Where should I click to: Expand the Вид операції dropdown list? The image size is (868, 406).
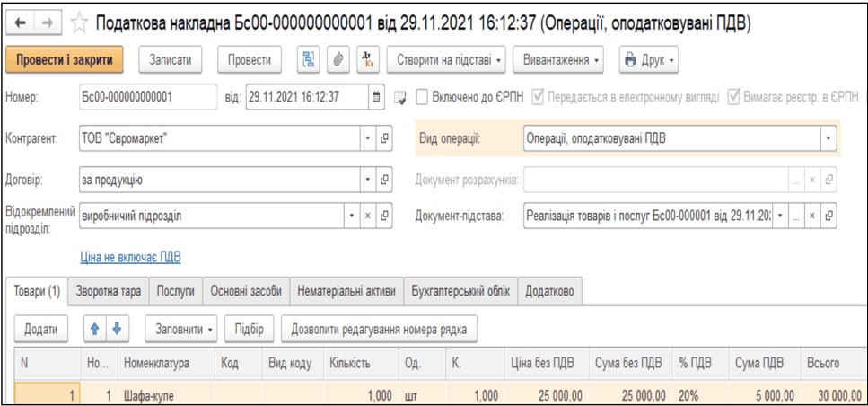pyautogui.click(x=827, y=139)
